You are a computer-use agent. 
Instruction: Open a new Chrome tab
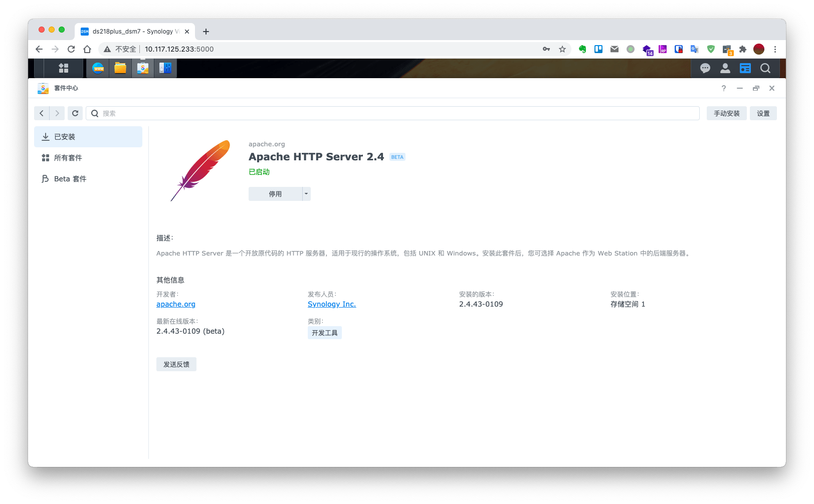[x=206, y=32]
